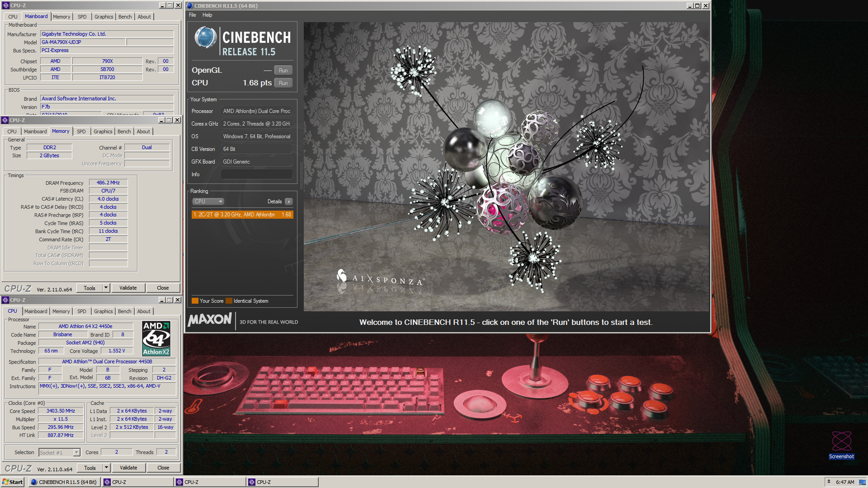Select the third CPU-Z taskbar button
The height and width of the screenshot is (488, 868).
(283, 482)
